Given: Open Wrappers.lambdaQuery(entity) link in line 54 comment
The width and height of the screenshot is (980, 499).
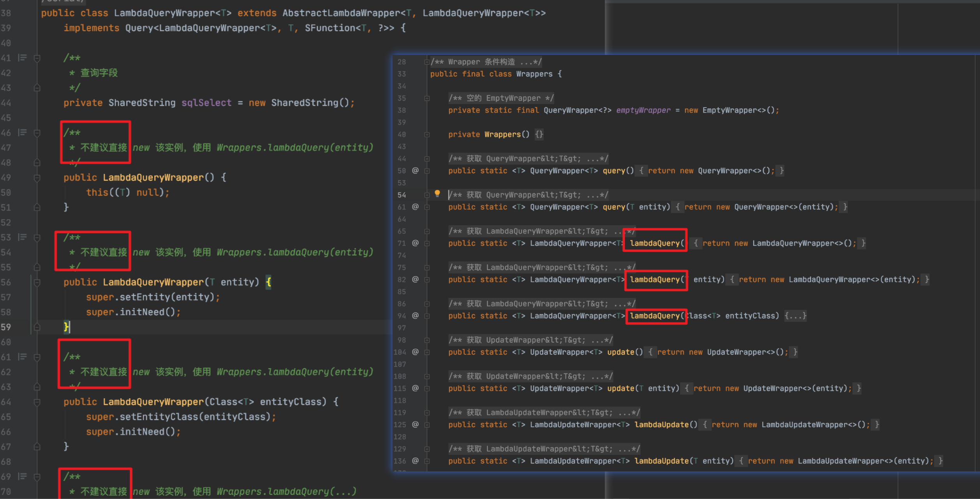Looking at the screenshot, I should pyautogui.click(x=295, y=252).
